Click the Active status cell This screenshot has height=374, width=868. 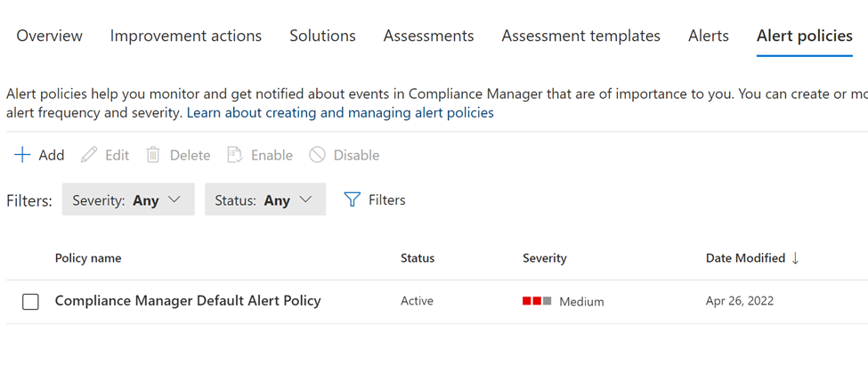coord(417,301)
